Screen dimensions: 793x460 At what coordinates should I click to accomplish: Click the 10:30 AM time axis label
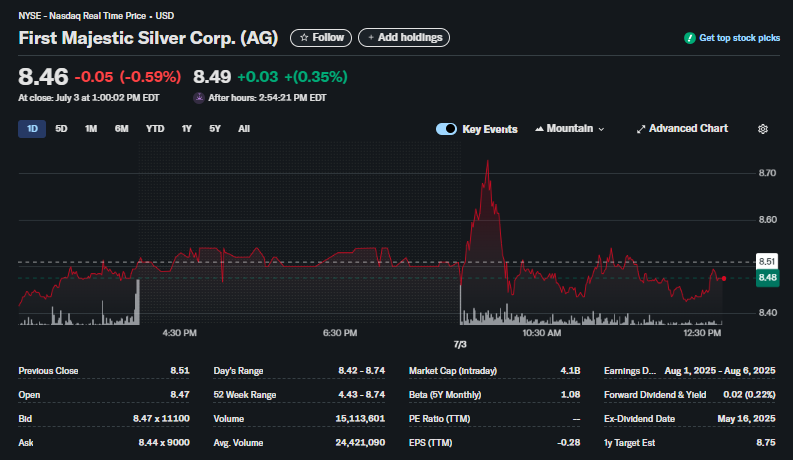coord(542,333)
